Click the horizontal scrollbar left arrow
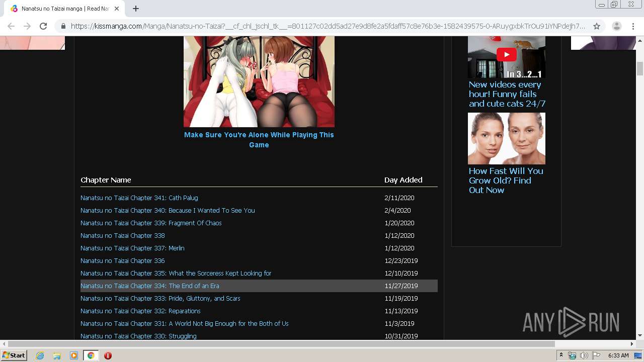The height and width of the screenshot is (362, 644). click(4, 344)
